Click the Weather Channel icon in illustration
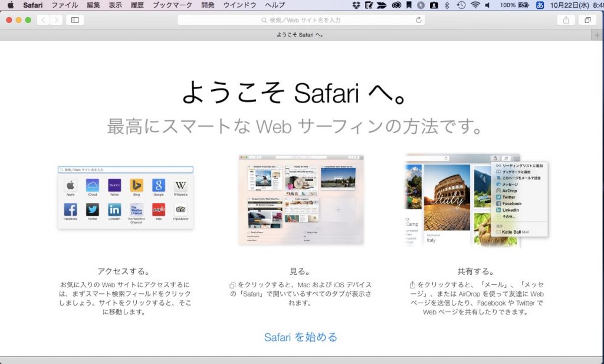604x364 pixels. point(136,209)
